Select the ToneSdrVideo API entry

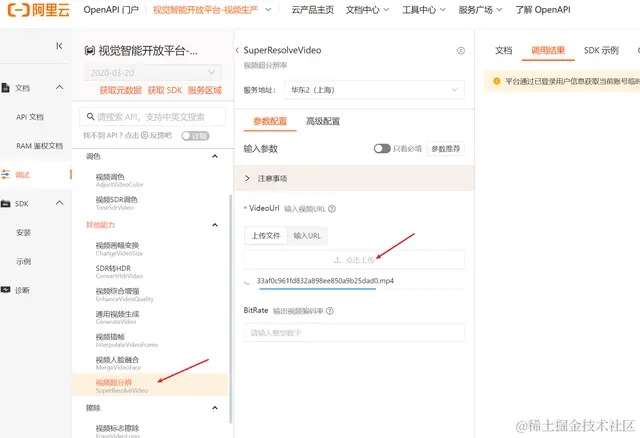pyautogui.click(x=116, y=203)
